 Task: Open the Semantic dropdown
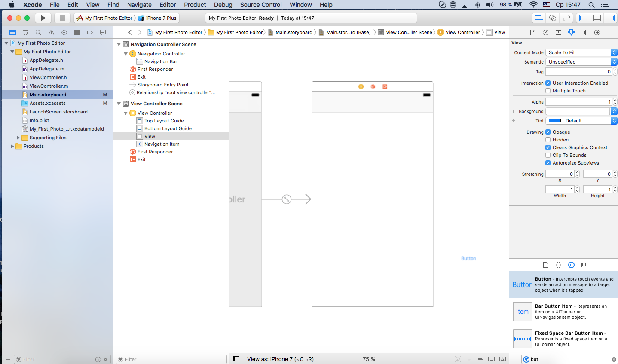tap(581, 62)
